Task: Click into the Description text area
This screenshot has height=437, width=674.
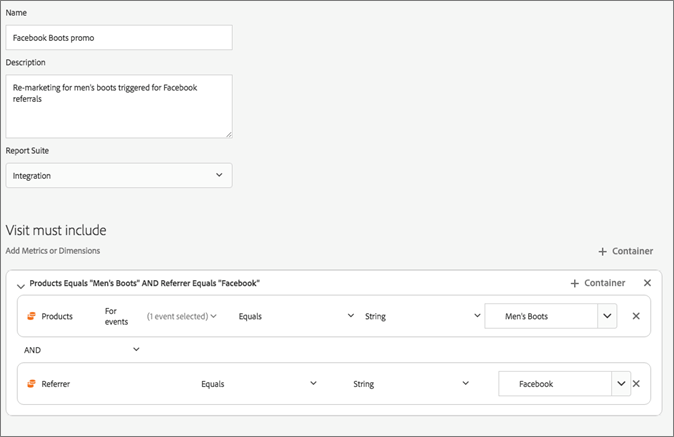Action: [x=119, y=105]
